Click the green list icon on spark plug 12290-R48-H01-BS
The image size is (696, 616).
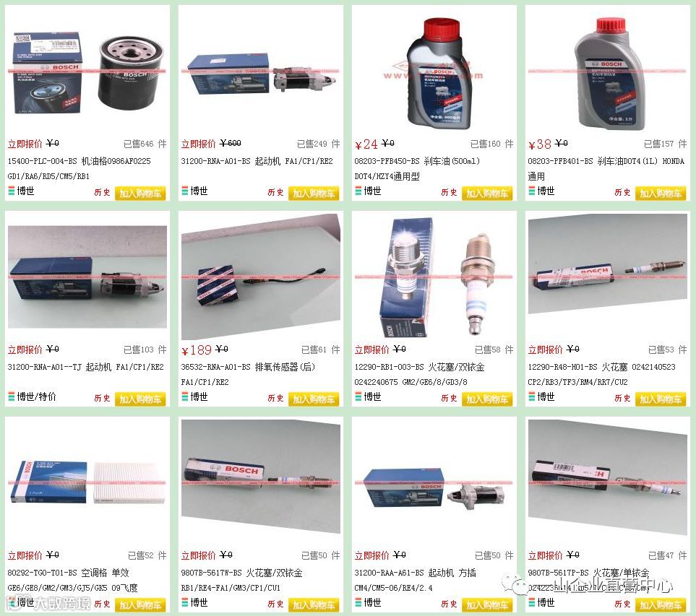(532, 397)
